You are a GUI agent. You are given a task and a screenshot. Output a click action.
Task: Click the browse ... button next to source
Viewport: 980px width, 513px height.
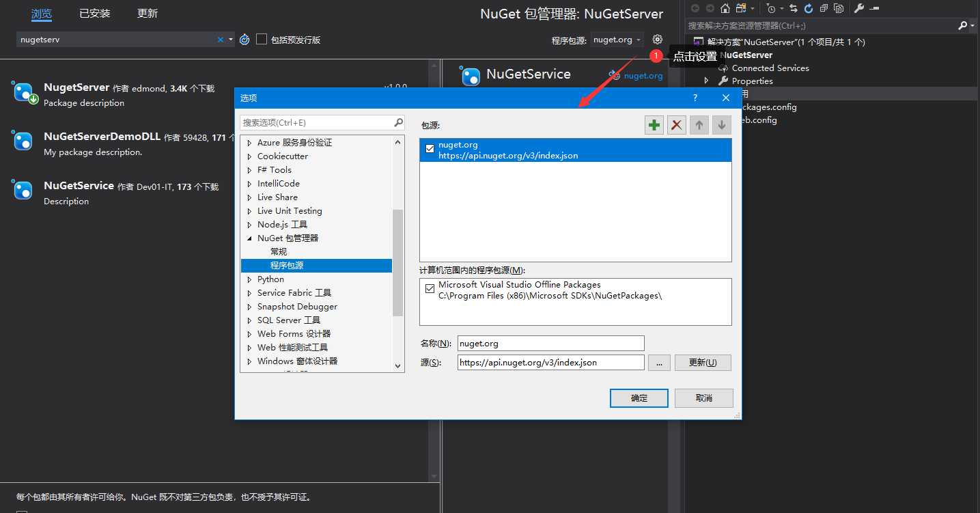pyautogui.click(x=659, y=362)
